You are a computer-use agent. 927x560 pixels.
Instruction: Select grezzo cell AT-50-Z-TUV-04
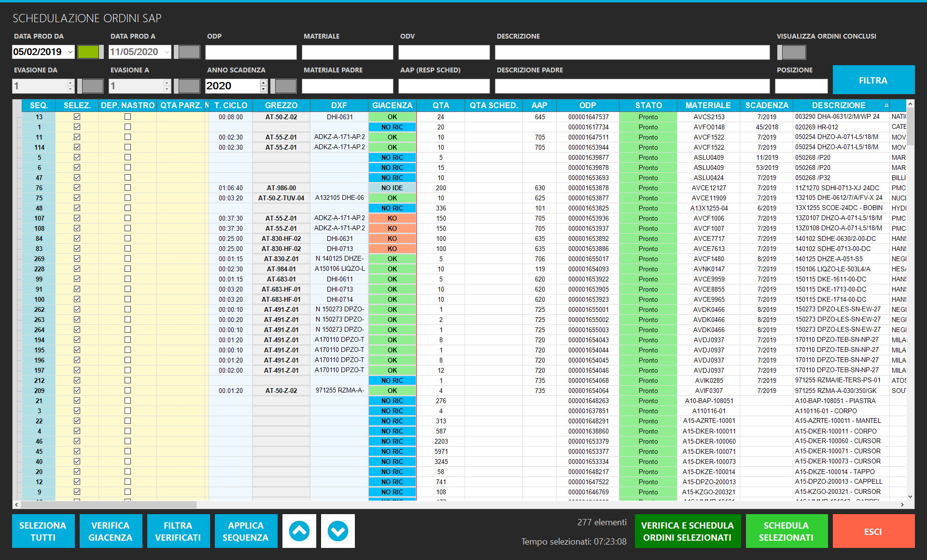click(x=281, y=198)
